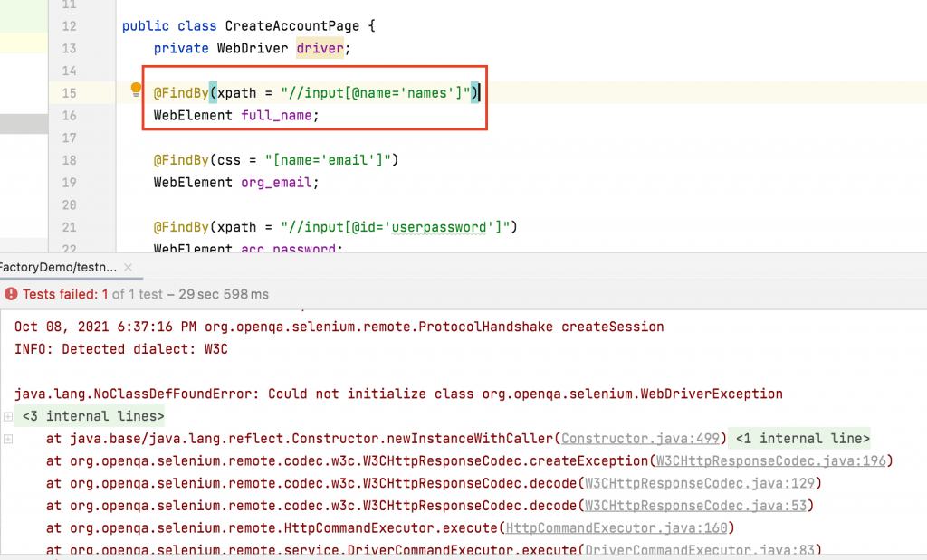
Task: Click the intention lightbulb on line 15
Action: pyautogui.click(x=135, y=91)
